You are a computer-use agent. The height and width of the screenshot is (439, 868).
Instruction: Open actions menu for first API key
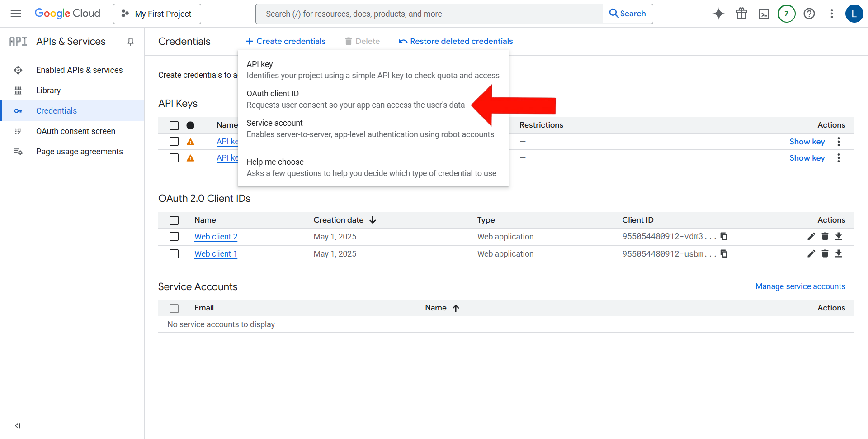pos(839,142)
